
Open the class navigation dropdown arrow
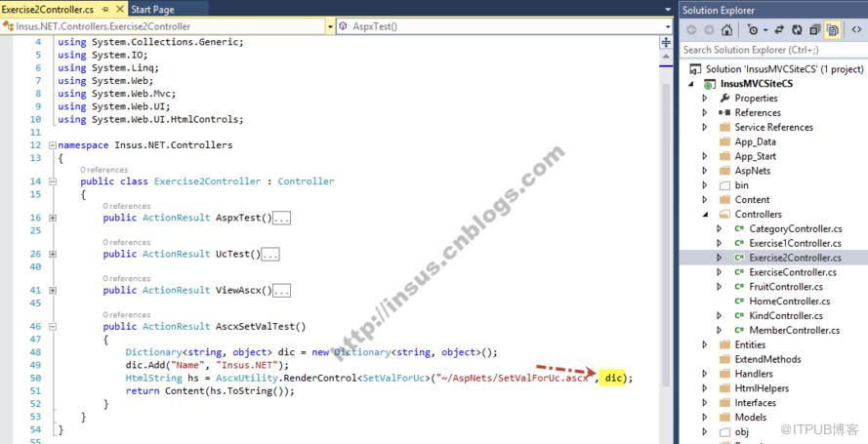coord(330,26)
